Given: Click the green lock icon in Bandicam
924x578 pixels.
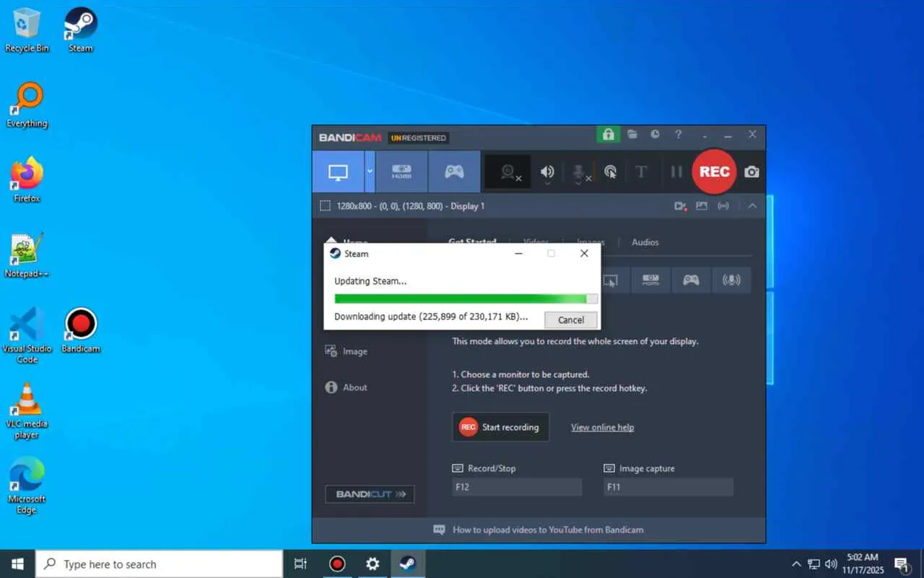Looking at the screenshot, I should [608, 134].
